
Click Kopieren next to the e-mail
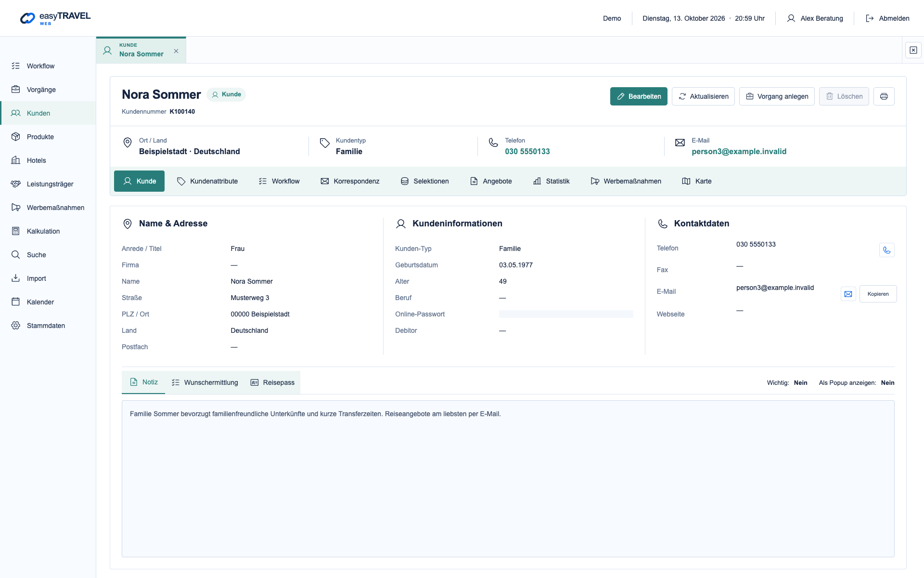coord(878,294)
